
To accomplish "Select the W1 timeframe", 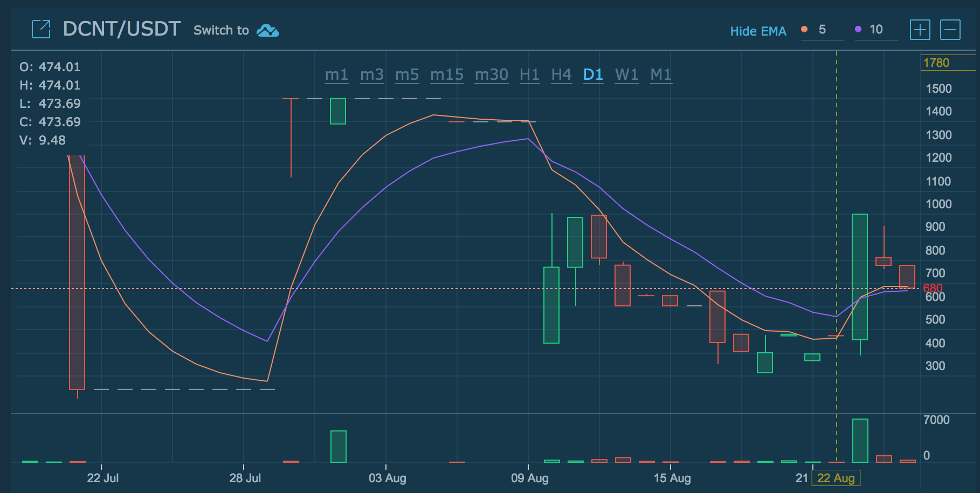I will point(626,74).
